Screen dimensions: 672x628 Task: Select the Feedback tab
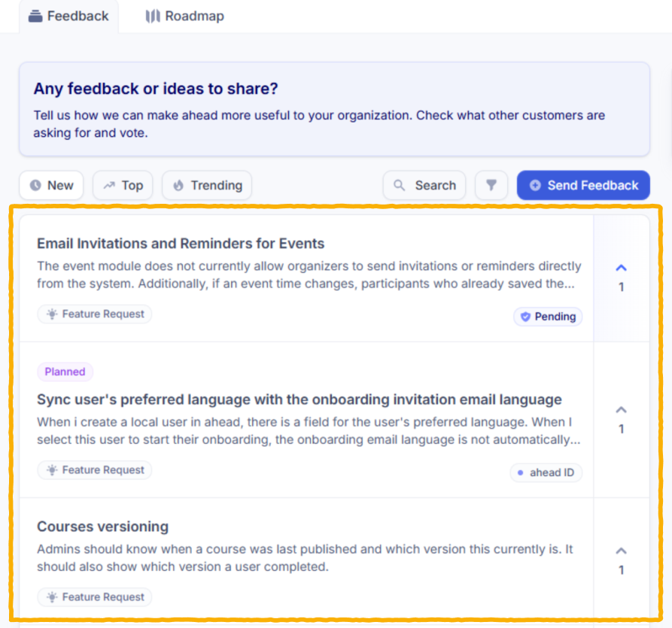[x=68, y=16]
